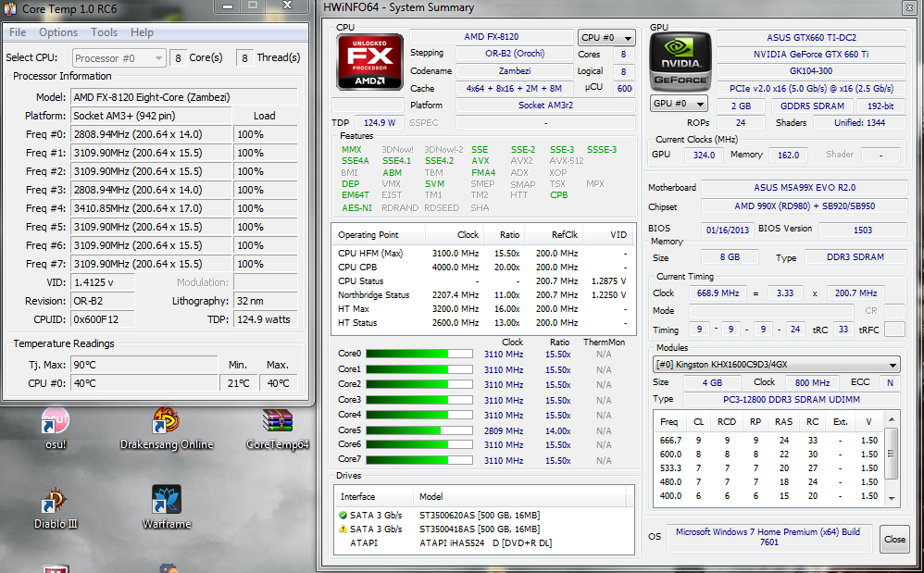Click the 666.7 frequency row in timing table
This screenshot has width=924, height=573.
769,440
